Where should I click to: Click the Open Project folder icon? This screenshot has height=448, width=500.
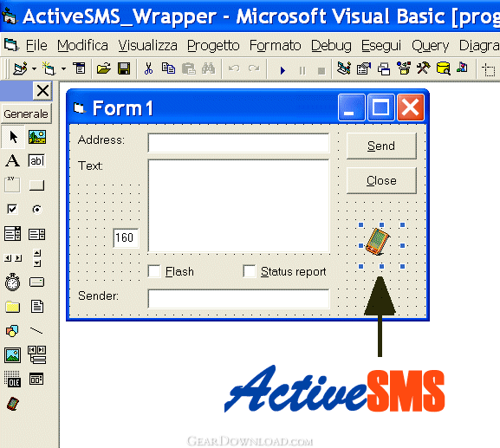104,68
